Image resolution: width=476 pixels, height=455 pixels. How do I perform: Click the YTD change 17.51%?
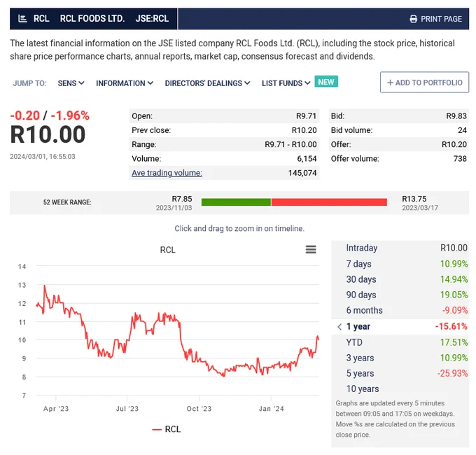pos(454,342)
